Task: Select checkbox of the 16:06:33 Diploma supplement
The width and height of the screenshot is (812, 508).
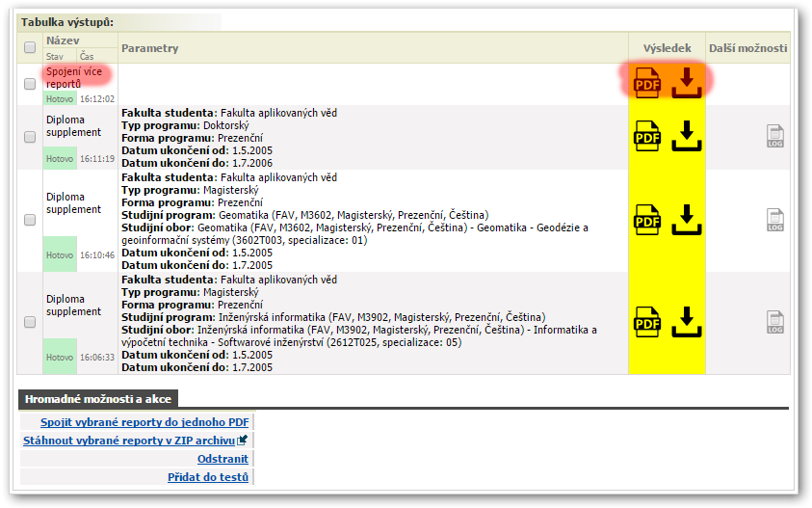Action: (x=30, y=322)
